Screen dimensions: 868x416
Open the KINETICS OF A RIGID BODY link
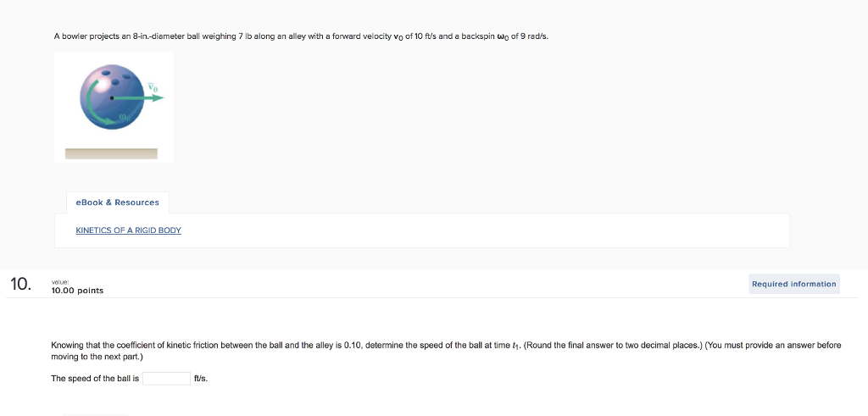pos(129,230)
